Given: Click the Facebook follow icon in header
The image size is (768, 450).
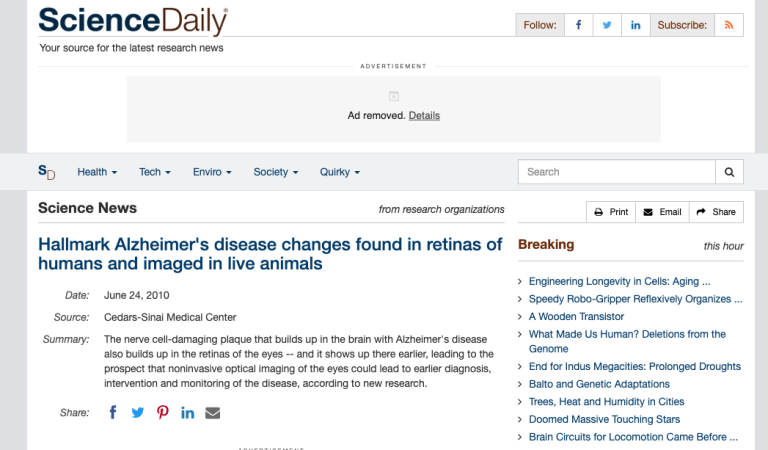Looking at the screenshot, I should (578, 25).
